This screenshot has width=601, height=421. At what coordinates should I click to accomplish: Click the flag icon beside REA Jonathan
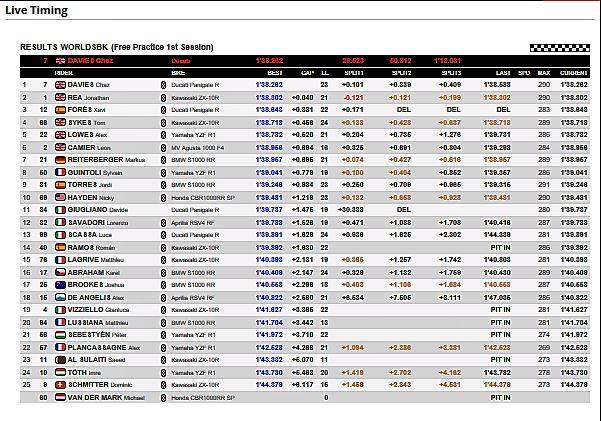pos(60,97)
